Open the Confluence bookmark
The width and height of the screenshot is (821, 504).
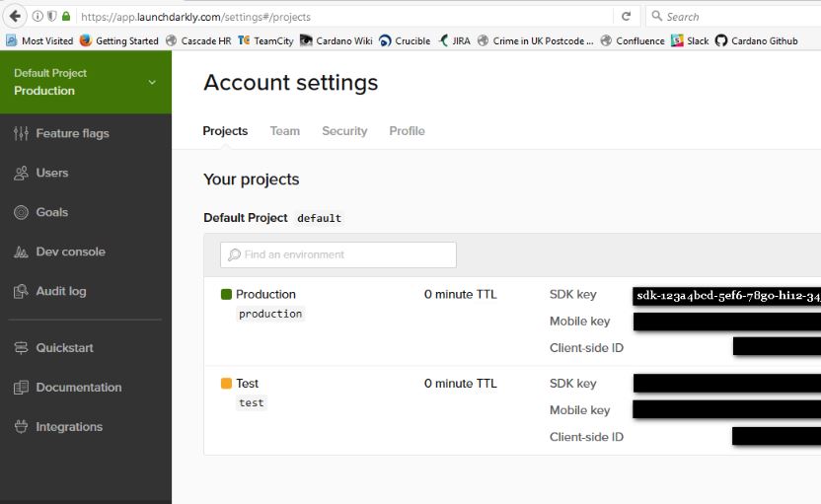[632, 40]
